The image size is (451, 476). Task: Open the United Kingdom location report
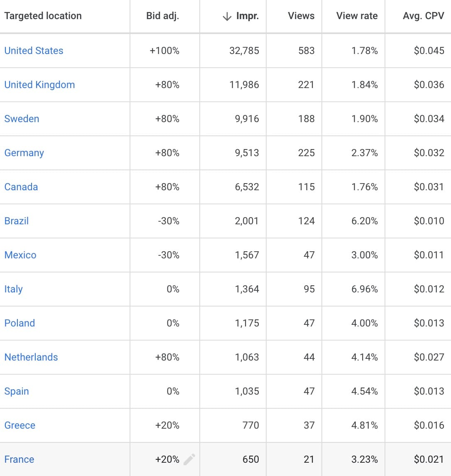point(39,85)
